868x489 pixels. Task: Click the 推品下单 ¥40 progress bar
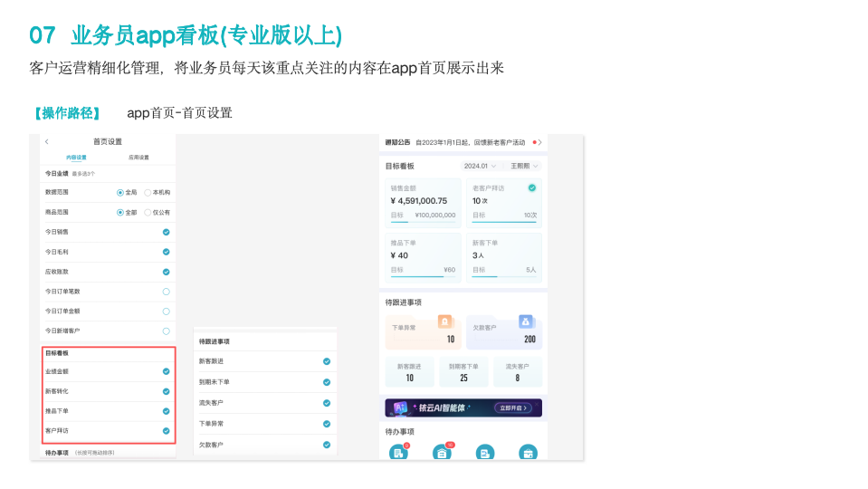pos(423,276)
